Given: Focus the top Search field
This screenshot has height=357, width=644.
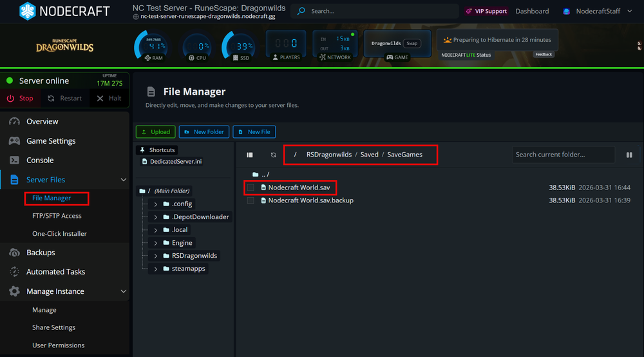Looking at the screenshot, I should coord(375,11).
